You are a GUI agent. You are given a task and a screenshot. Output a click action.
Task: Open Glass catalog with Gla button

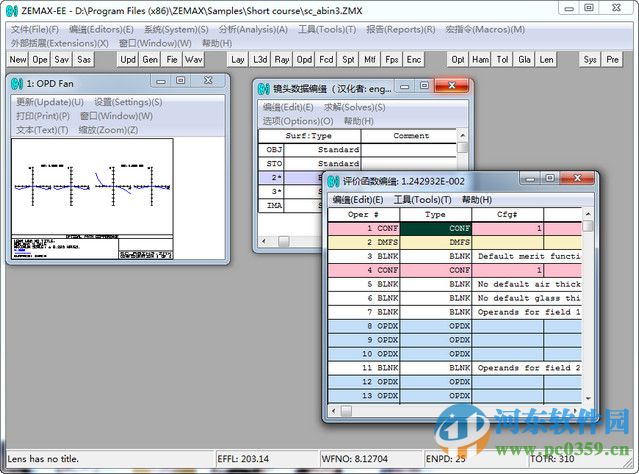(x=524, y=60)
